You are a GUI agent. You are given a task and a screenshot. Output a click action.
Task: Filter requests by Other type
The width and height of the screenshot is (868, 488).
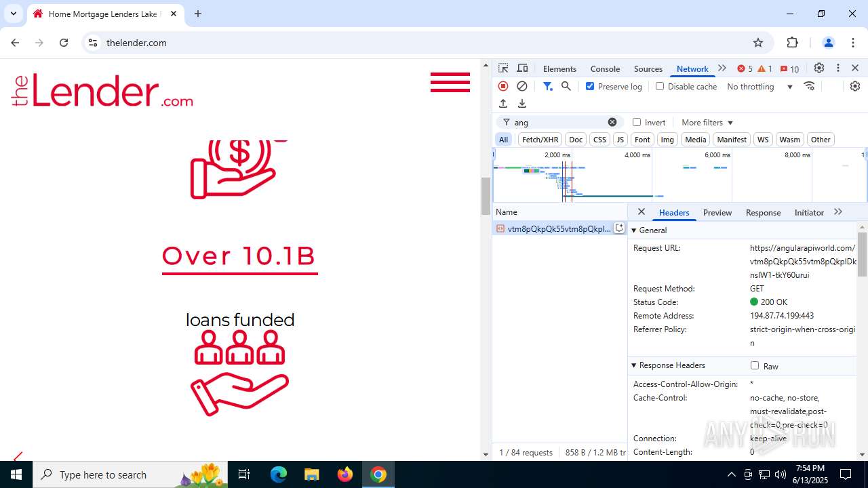[821, 140]
